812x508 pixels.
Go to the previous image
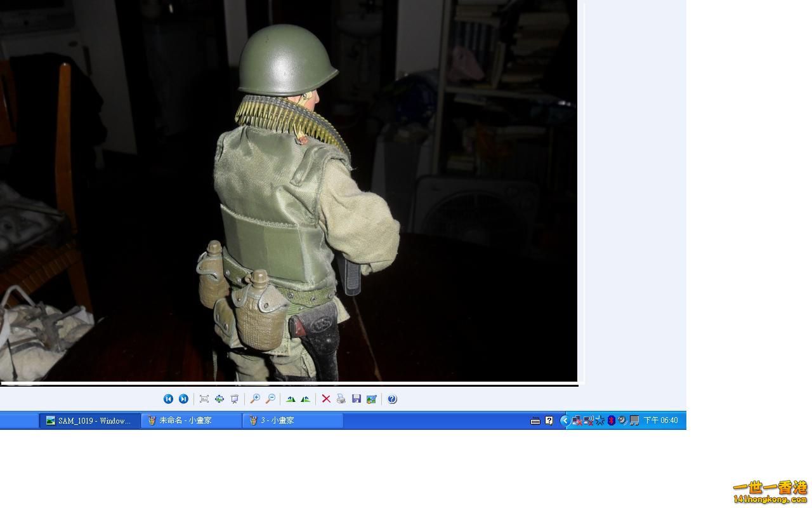click(168, 399)
